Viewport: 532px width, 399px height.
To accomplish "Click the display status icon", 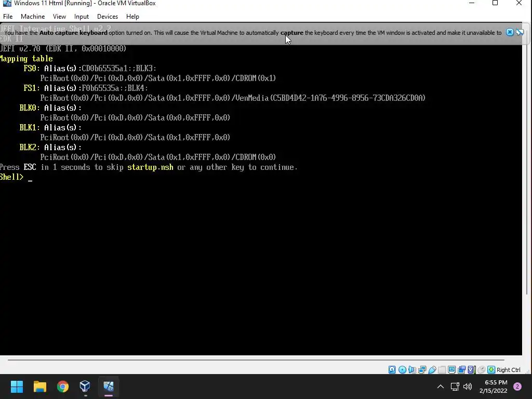I will pyautogui.click(x=451, y=369).
